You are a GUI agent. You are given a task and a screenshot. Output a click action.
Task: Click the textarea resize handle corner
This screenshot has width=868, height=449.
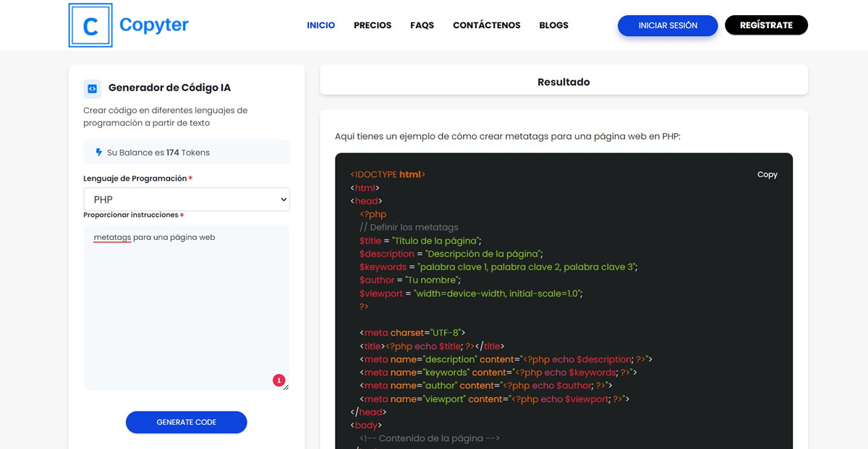click(286, 388)
